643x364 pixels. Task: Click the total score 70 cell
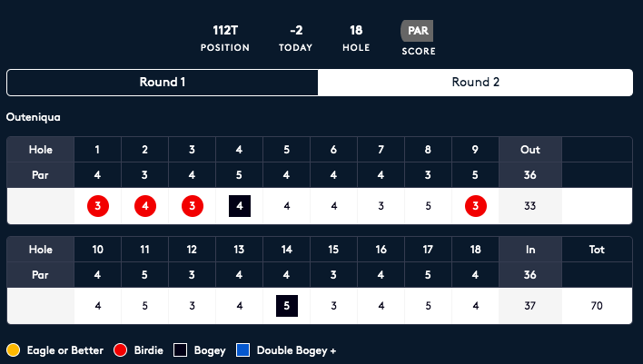coord(597,306)
